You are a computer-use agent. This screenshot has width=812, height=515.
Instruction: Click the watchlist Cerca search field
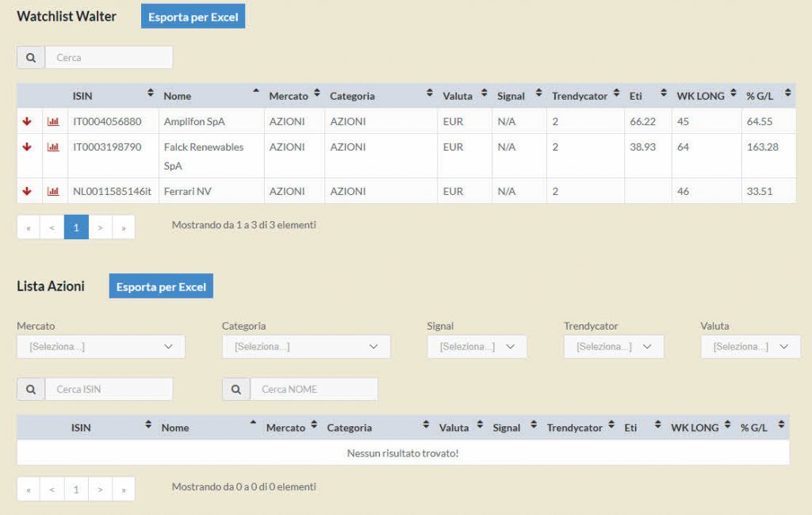109,58
